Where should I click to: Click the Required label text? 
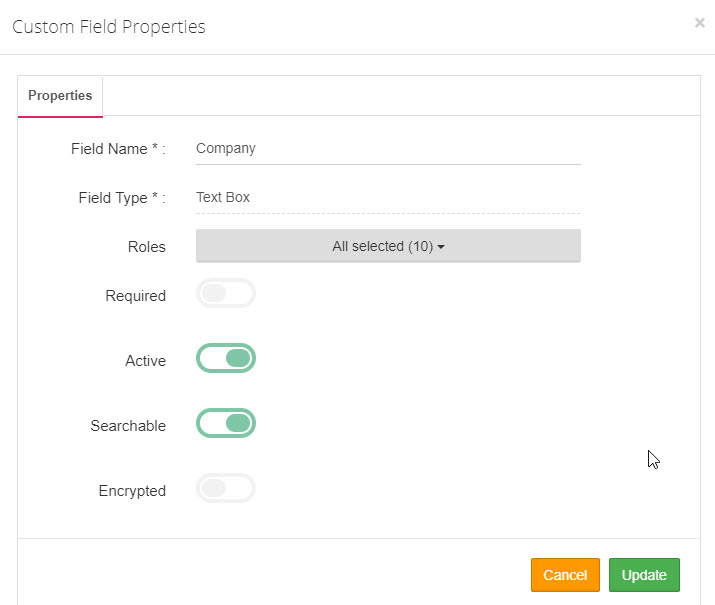click(x=135, y=296)
